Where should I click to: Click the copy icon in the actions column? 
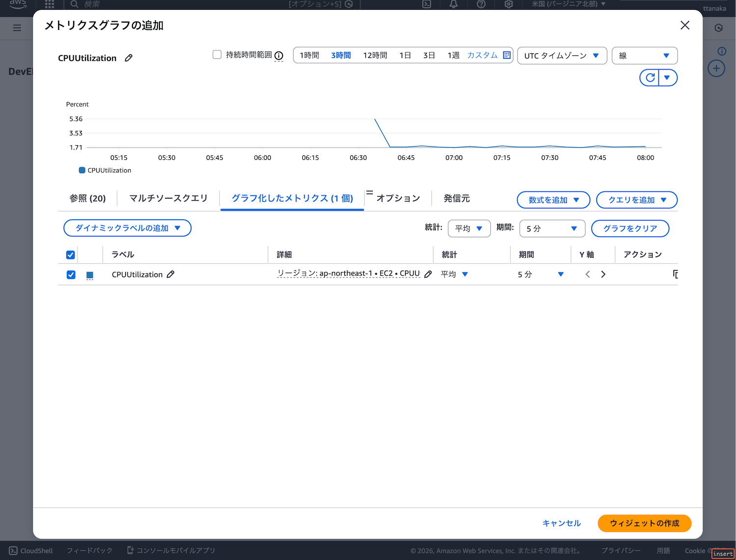tap(675, 275)
